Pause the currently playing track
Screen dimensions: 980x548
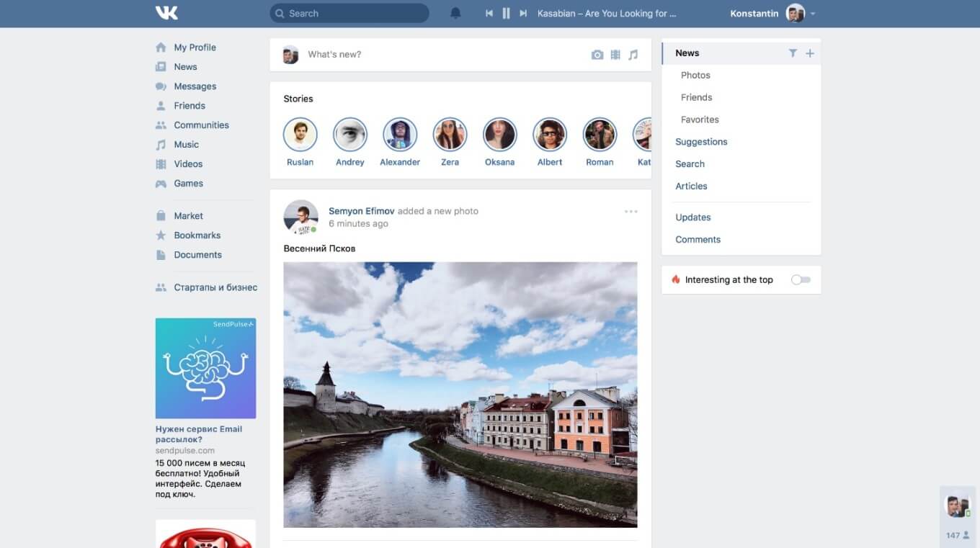pyautogui.click(x=506, y=13)
